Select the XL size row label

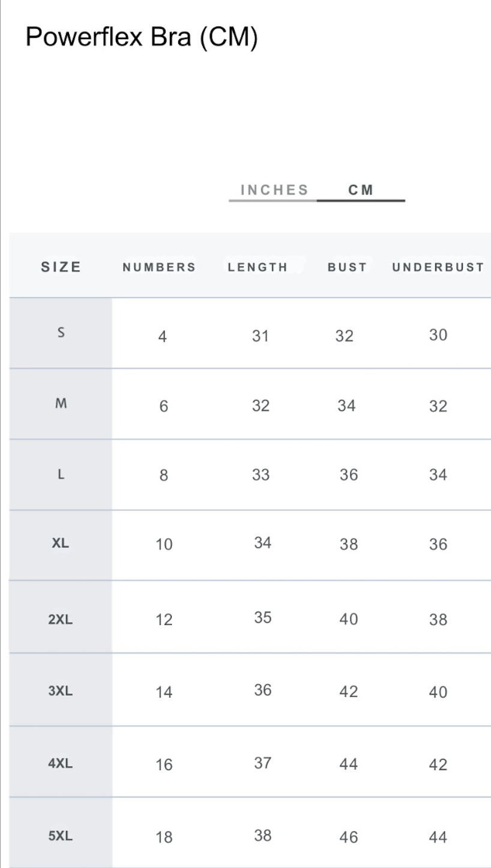point(61,543)
